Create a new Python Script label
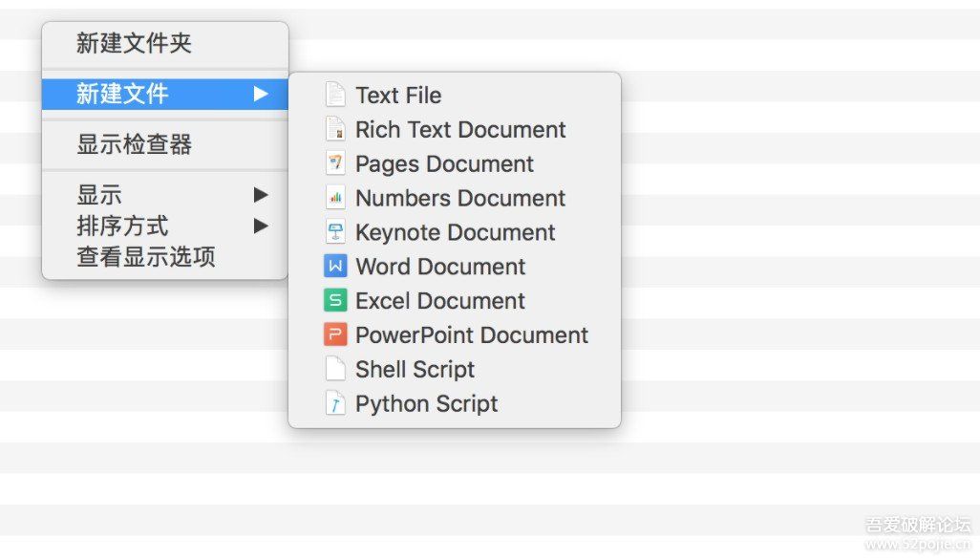 tap(426, 403)
